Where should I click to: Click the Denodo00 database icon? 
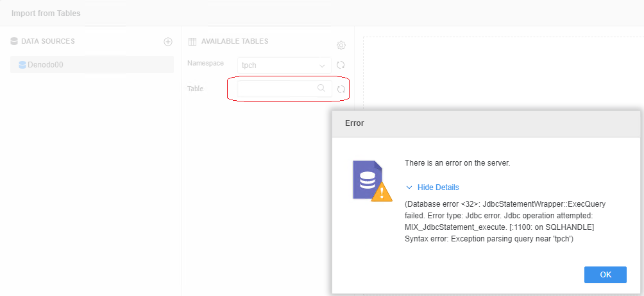(22, 65)
